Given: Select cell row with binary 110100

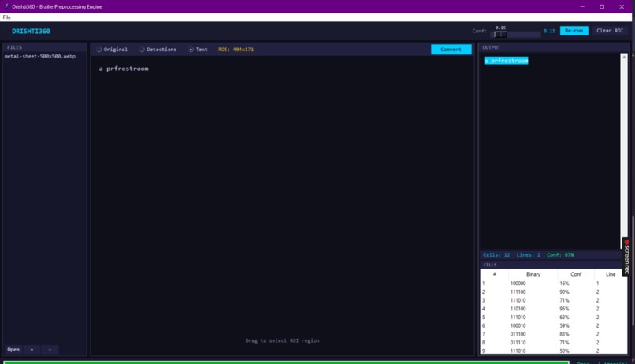Looking at the screenshot, I should coord(553,309).
